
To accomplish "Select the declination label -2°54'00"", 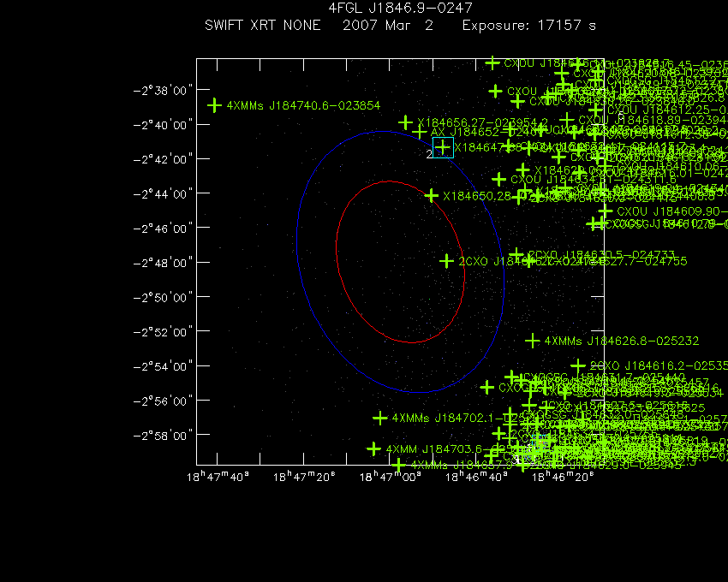I will pyautogui.click(x=163, y=366).
